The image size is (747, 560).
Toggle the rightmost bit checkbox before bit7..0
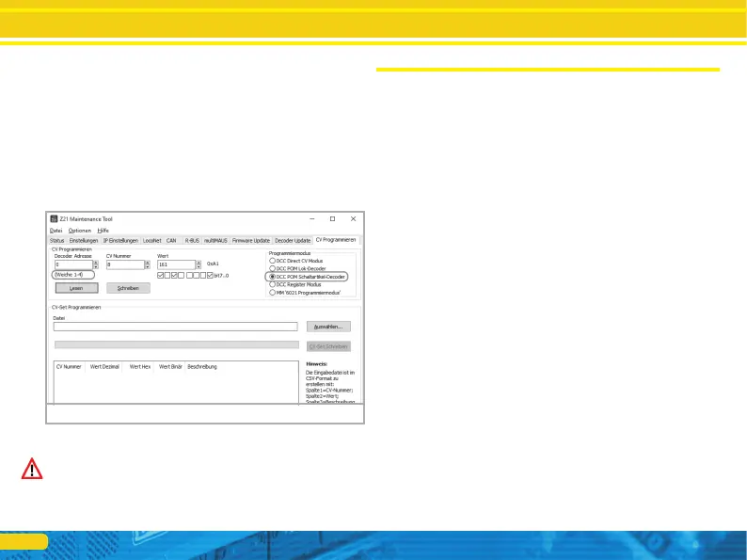click(210, 276)
